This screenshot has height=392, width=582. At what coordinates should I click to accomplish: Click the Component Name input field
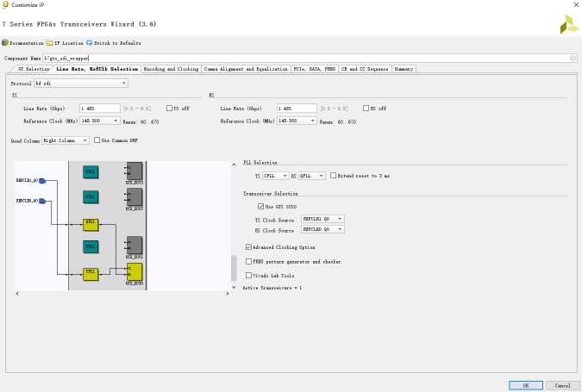tap(310, 58)
